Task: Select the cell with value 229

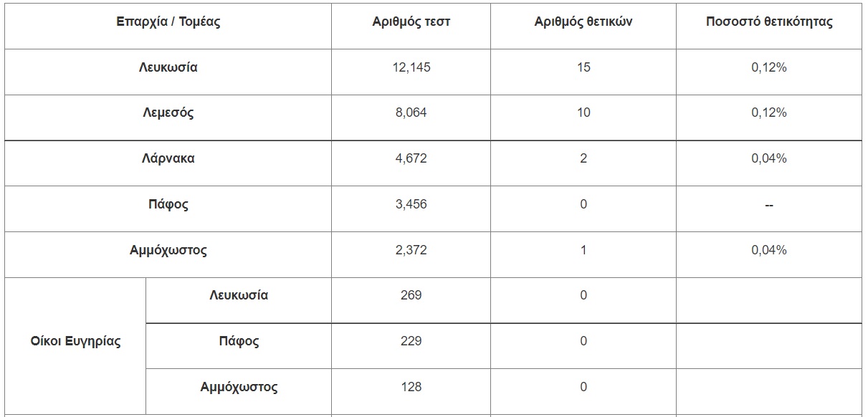Action: [x=411, y=341]
